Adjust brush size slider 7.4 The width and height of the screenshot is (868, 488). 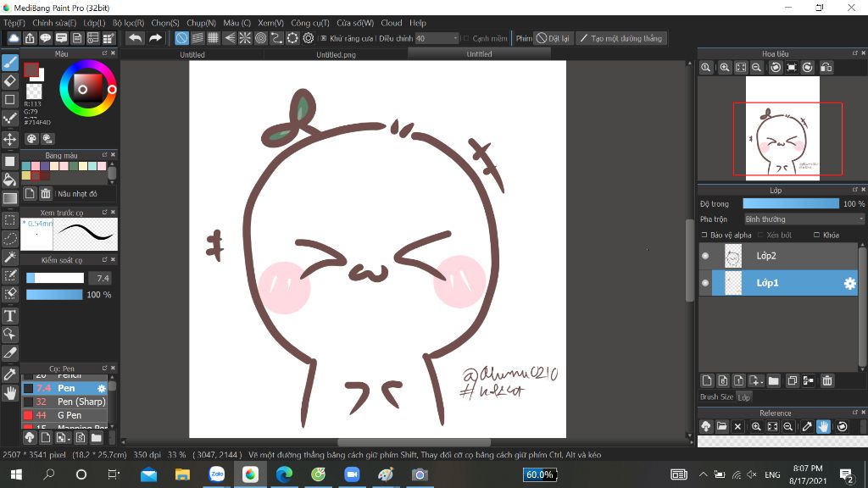[55, 278]
